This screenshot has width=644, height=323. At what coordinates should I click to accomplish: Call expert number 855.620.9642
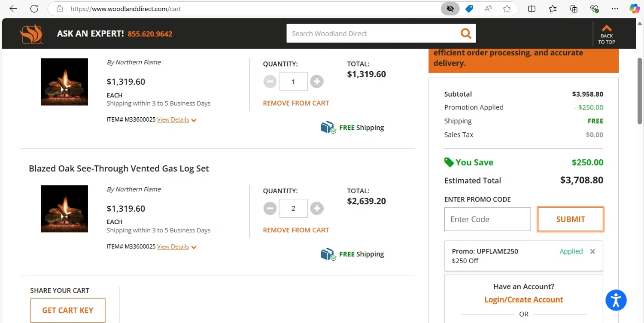coord(150,34)
